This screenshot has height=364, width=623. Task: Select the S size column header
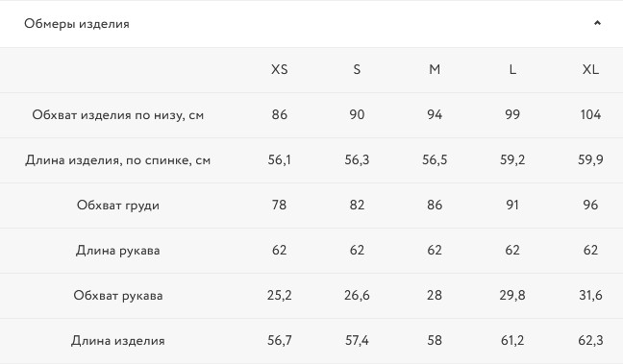click(x=357, y=69)
